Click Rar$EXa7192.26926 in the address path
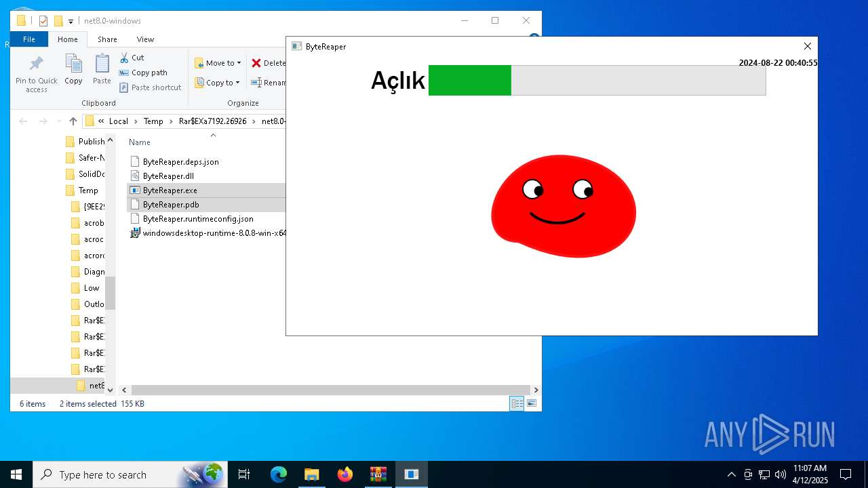Screen dimensions: 868x488 coord(213,121)
